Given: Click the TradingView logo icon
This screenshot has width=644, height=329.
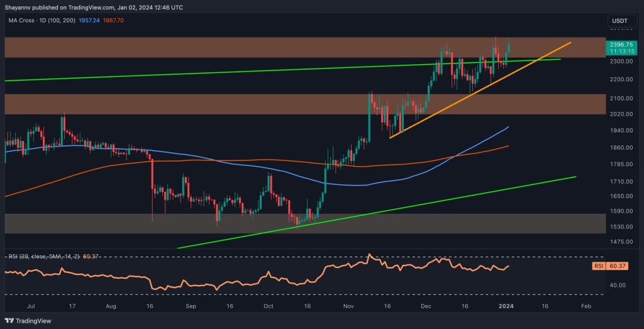Looking at the screenshot, I should coord(11,319).
